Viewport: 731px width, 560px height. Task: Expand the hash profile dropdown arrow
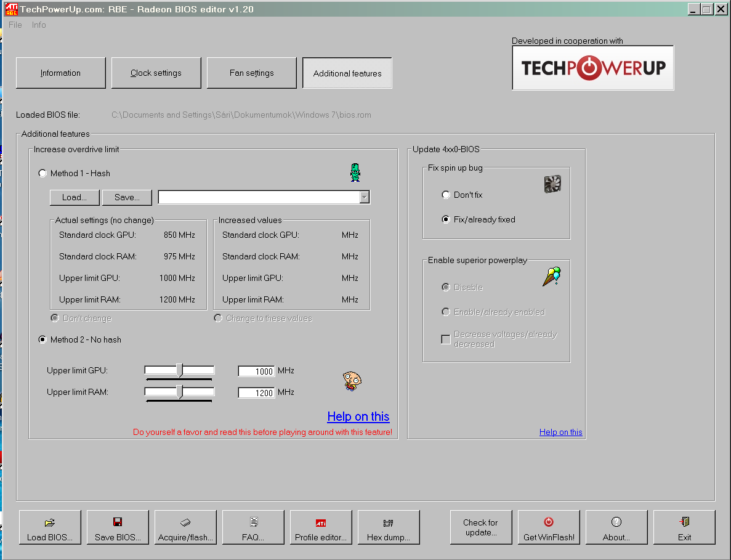coord(365,197)
